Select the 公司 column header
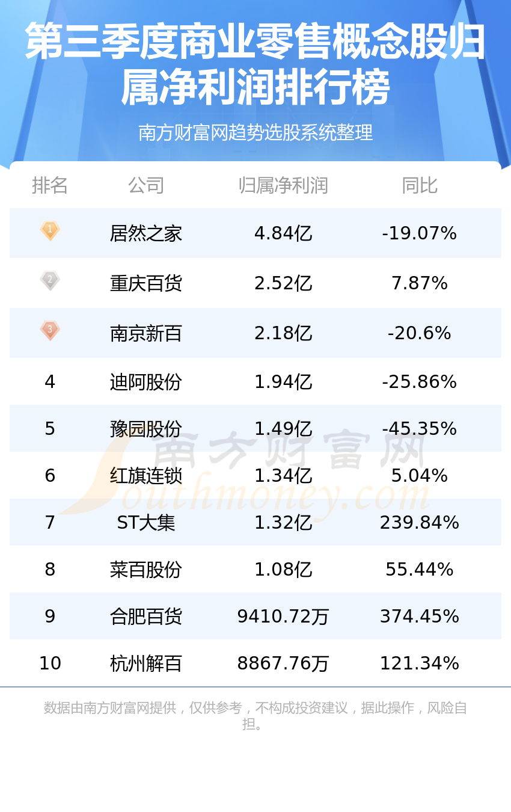The height and width of the screenshot is (812, 511). (146, 185)
